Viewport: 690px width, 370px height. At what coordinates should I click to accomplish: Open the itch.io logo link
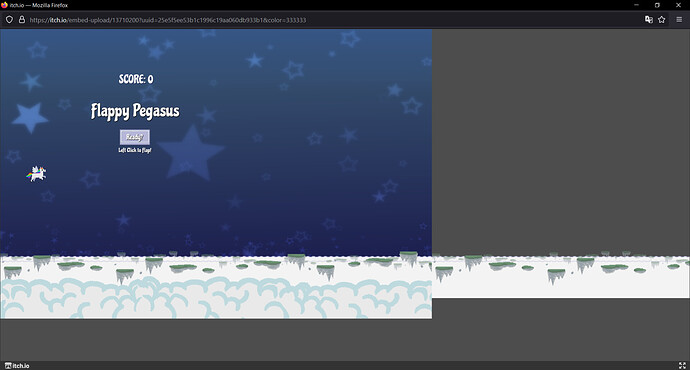point(17,366)
